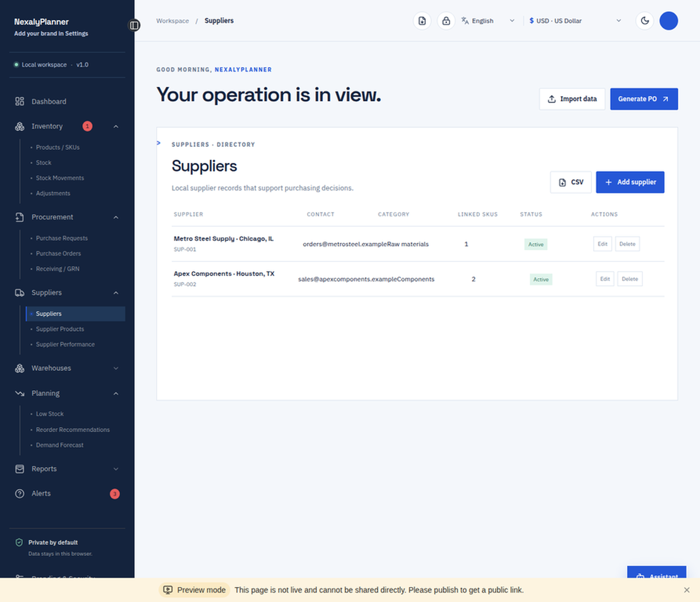
Task: Click the Alerts question-mark icon
Action: click(x=20, y=493)
